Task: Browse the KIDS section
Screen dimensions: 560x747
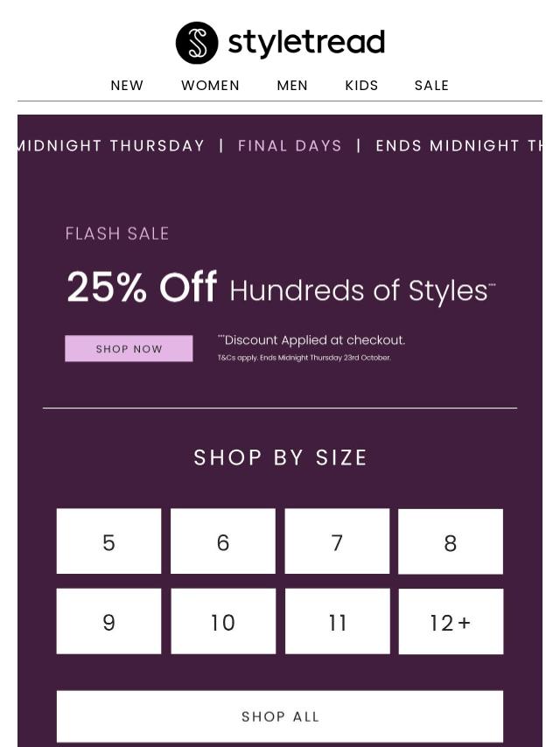Action: click(361, 86)
